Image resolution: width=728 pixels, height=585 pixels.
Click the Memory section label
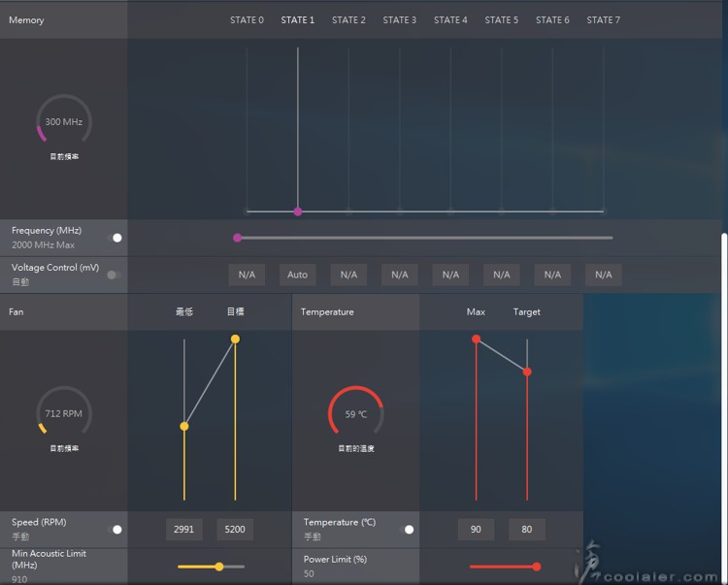click(x=26, y=20)
